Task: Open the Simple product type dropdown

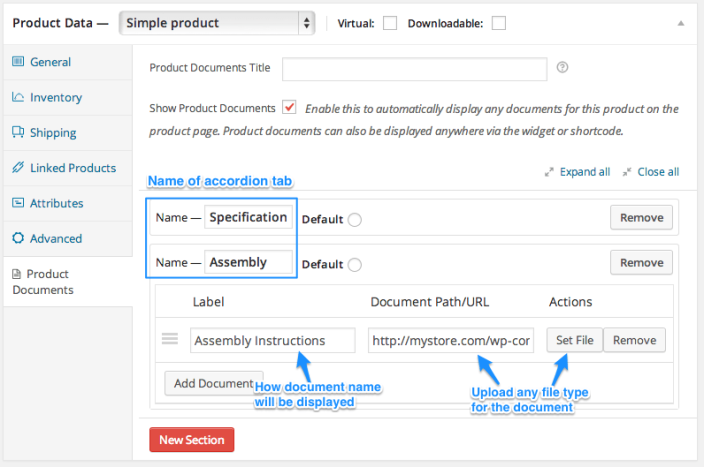Action: tap(216, 22)
